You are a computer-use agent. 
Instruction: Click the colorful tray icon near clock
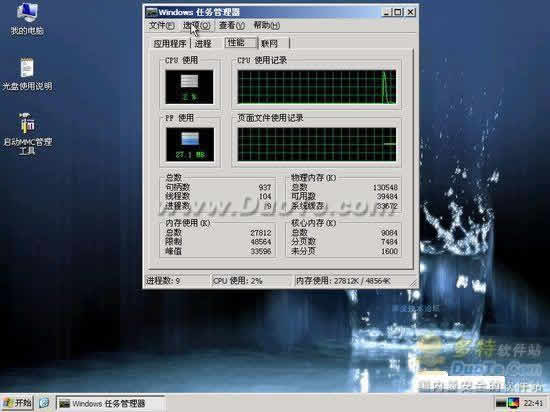tap(514, 403)
